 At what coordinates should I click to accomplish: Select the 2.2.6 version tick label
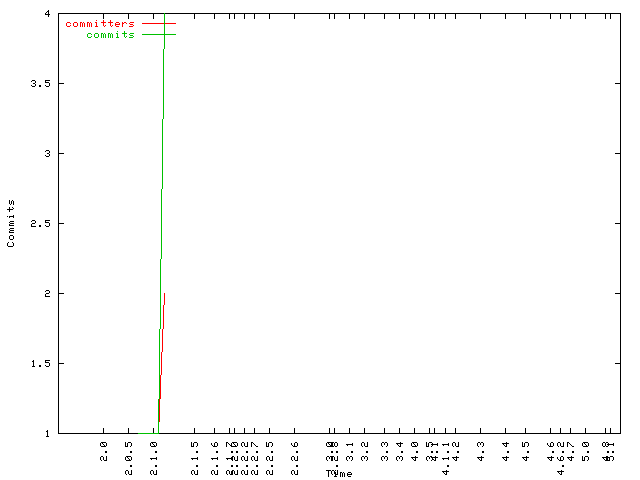295,451
